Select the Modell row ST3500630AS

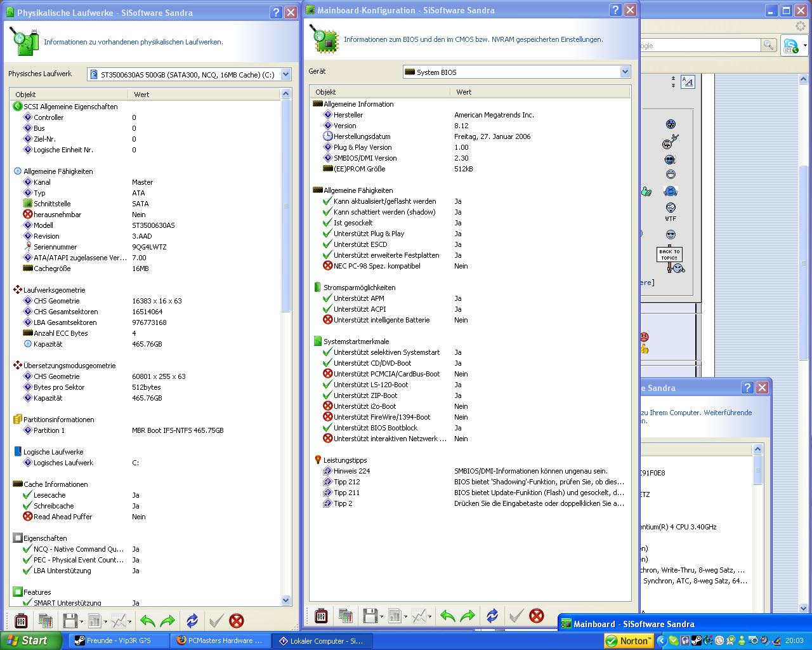145,225
